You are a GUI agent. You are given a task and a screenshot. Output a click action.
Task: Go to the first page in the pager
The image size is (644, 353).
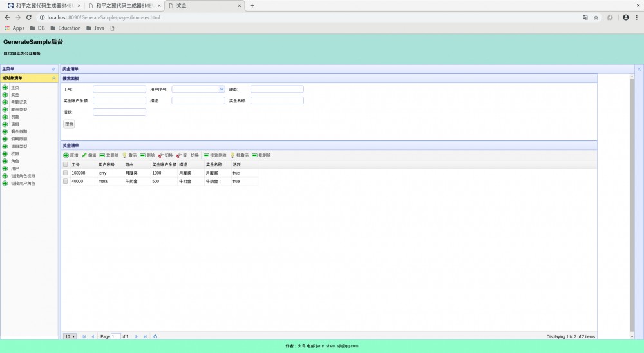(x=84, y=336)
